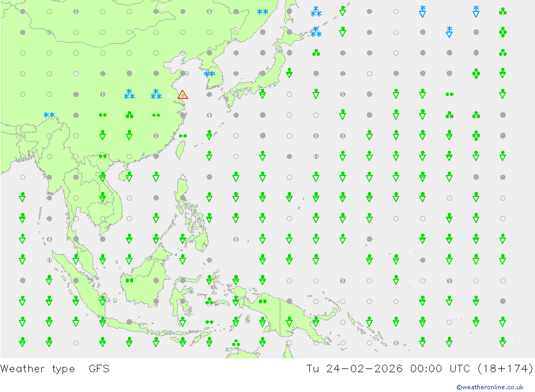Click three-dot rain symbol off northern Australia coast
This screenshot has height=392, width=535.
pyautogui.click(x=236, y=343)
